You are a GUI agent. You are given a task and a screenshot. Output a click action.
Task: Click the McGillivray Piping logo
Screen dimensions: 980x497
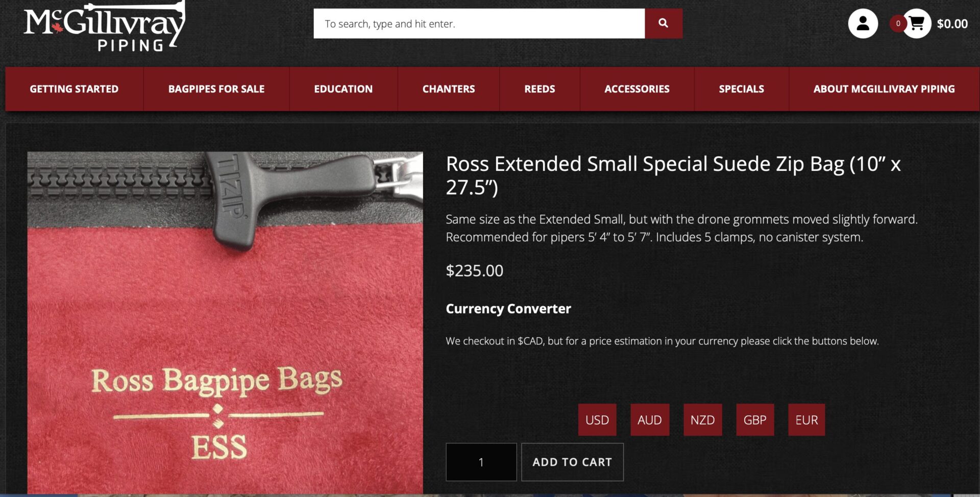[105, 27]
